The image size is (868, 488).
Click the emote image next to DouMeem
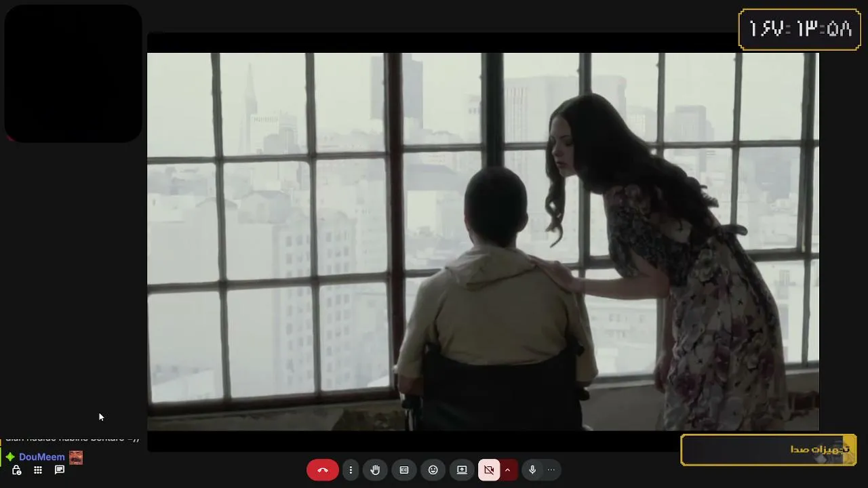point(76,457)
